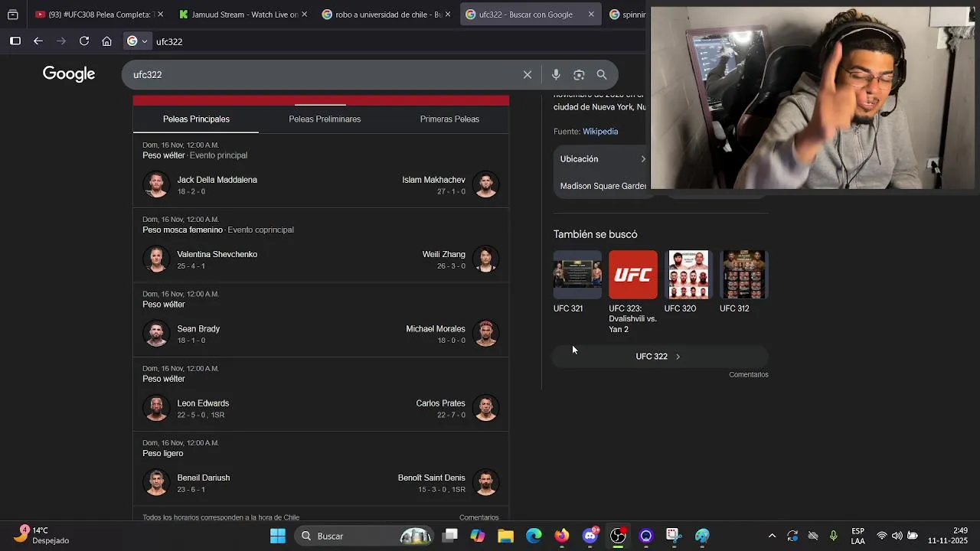Open the weather widget showing 14°C
980x551 pixels.
click(43, 536)
